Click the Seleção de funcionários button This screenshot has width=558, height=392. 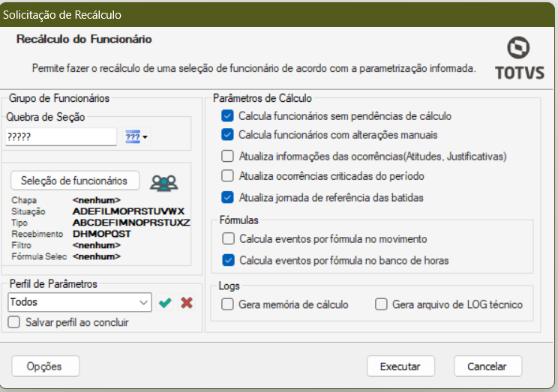(x=75, y=181)
